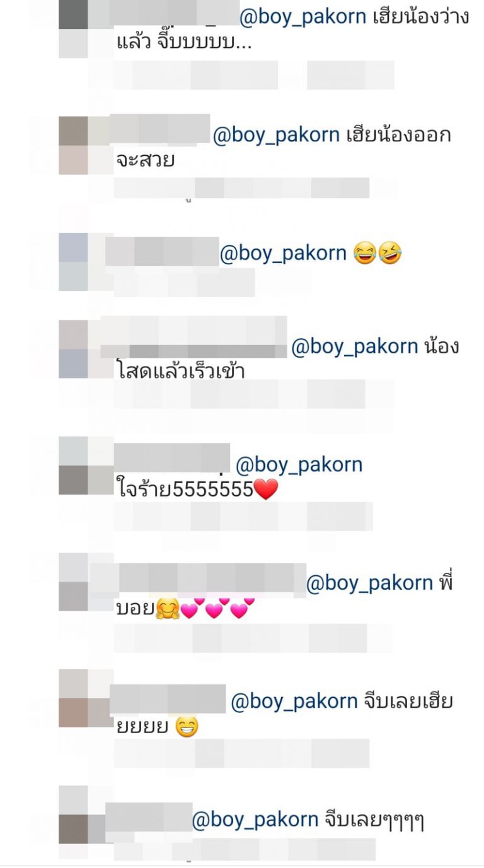Image resolution: width=484 pixels, height=868 pixels.
Task: Open @boy_pakorn mention above ใจร้าย5555555
Action: point(299,465)
